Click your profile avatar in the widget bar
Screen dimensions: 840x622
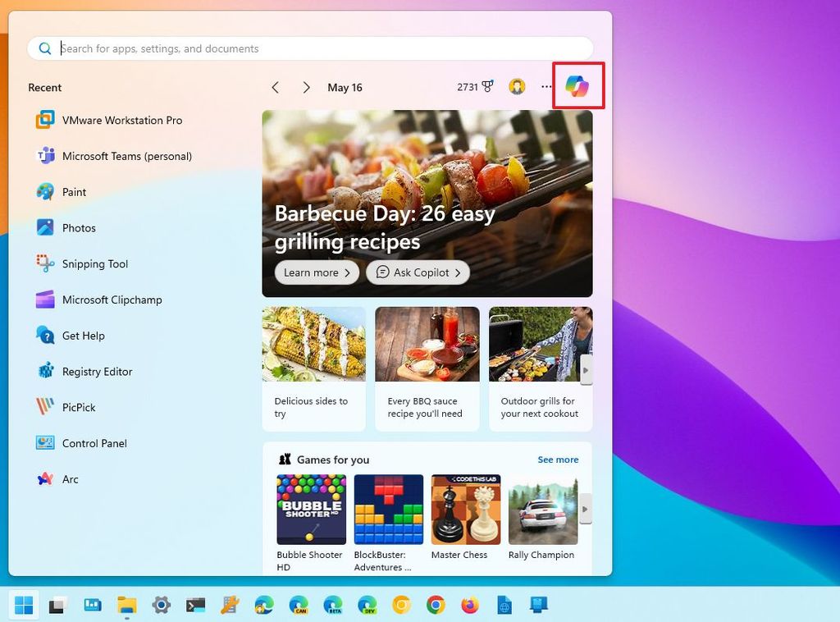pyautogui.click(x=517, y=86)
